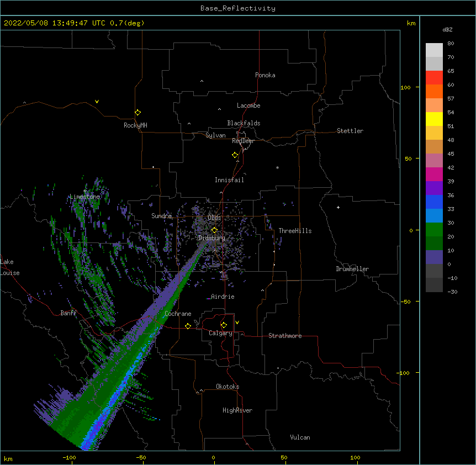Click the Base_Reflectivity title

coord(238,8)
